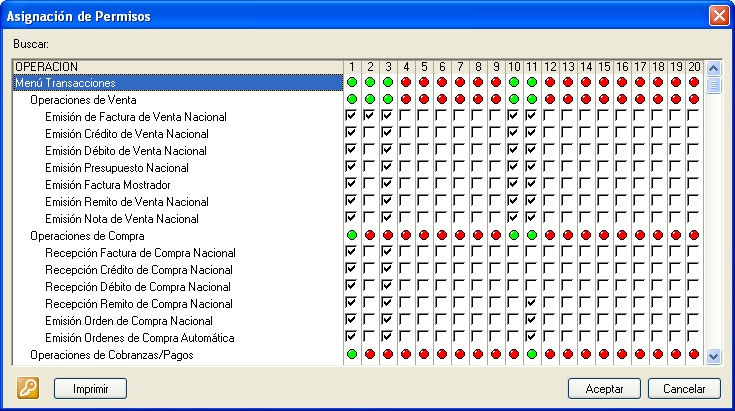Select Menú Transacciones root row
Viewport: 735px width, 411px height.
[x=64, y=83]
